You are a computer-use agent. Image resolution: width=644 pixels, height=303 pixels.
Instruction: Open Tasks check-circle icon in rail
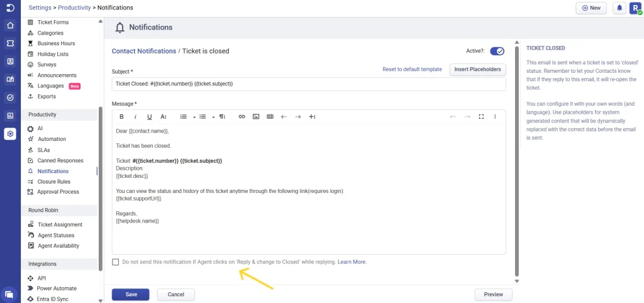10,97
